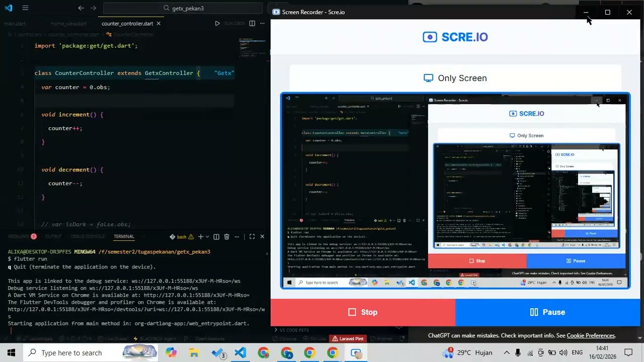This screenshot has height=362, width=644.
Task: Click the CounterController breadcrumb symbol
Action: [130, 35]
